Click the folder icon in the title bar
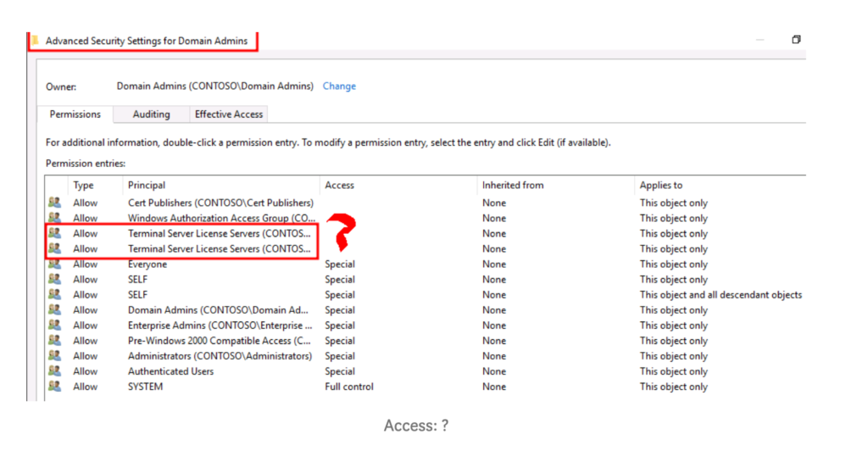 pyautogui.click(x=35, y=41)
